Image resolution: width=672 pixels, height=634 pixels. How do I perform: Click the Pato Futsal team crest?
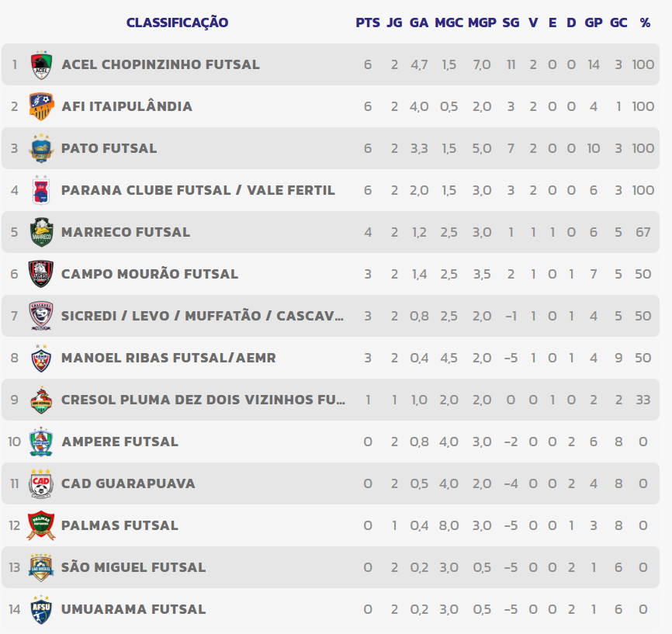pyautogui.click(x=41, y=148)
